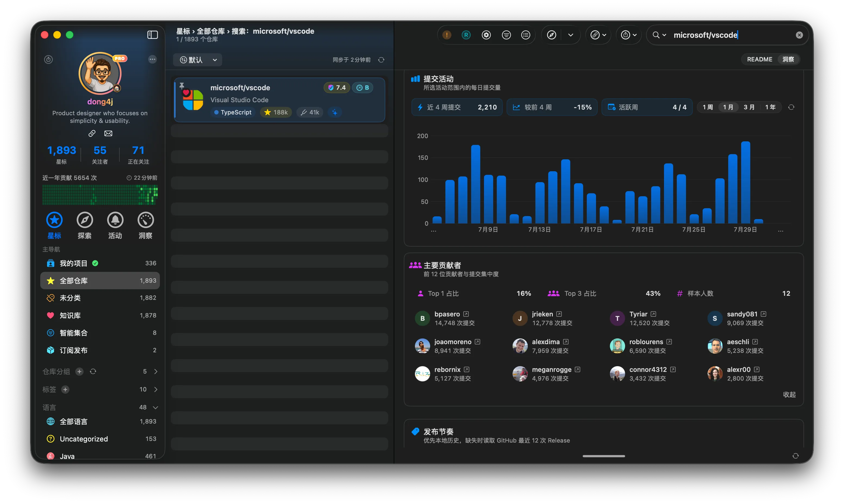
Task: Select the 1 周 time range
Action: tap(708, 107)
